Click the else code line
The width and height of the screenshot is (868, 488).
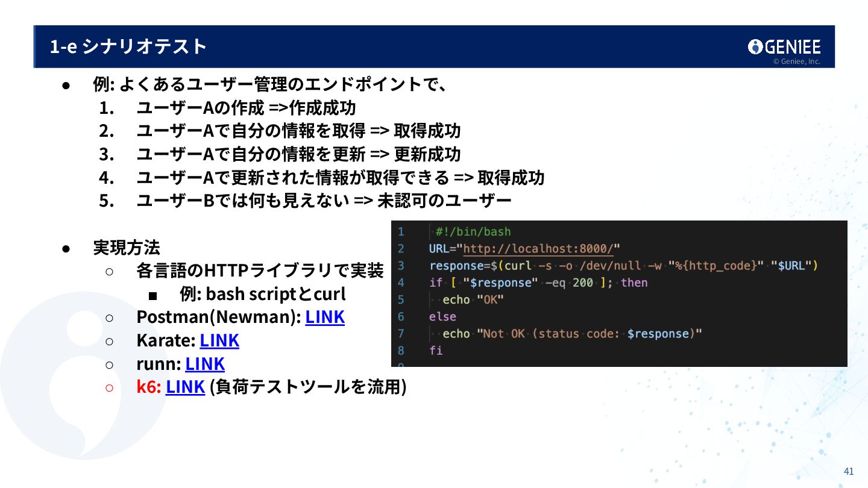click(442, 316)
